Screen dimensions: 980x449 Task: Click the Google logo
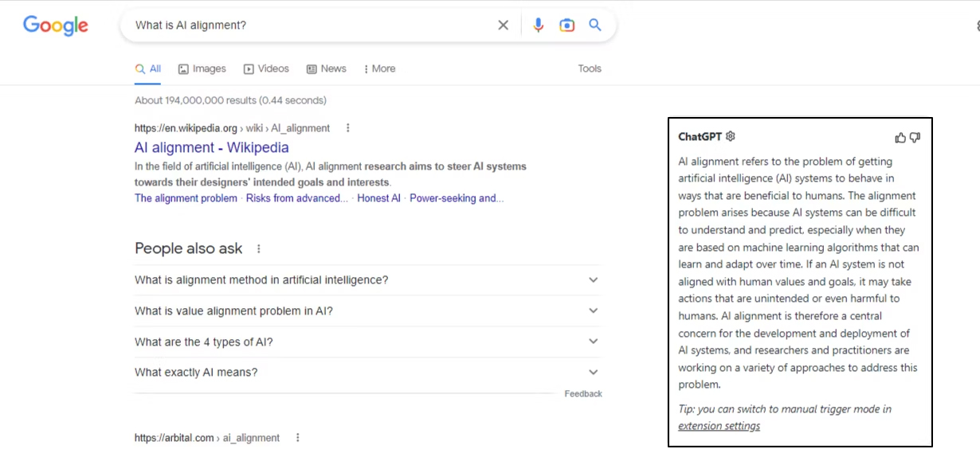[56, 25]
